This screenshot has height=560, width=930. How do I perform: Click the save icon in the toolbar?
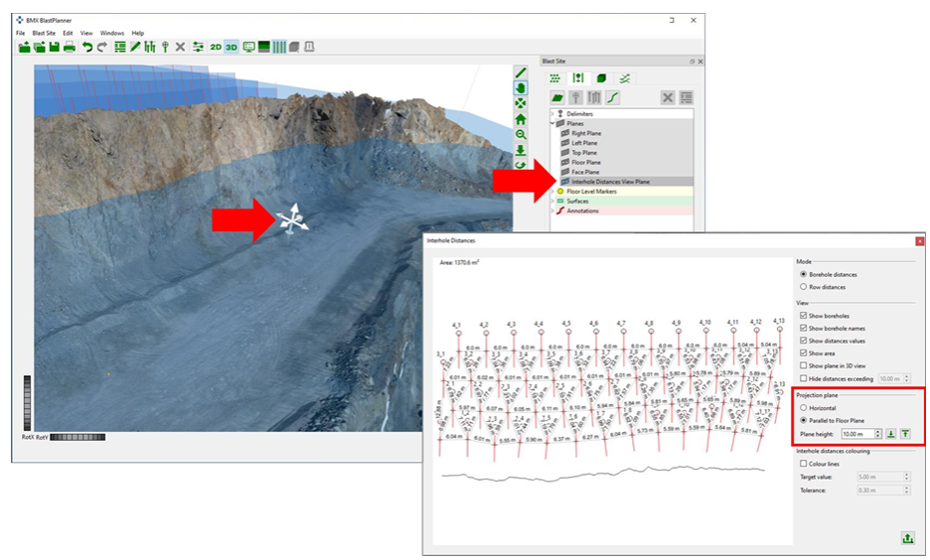(x=53, y=47)
